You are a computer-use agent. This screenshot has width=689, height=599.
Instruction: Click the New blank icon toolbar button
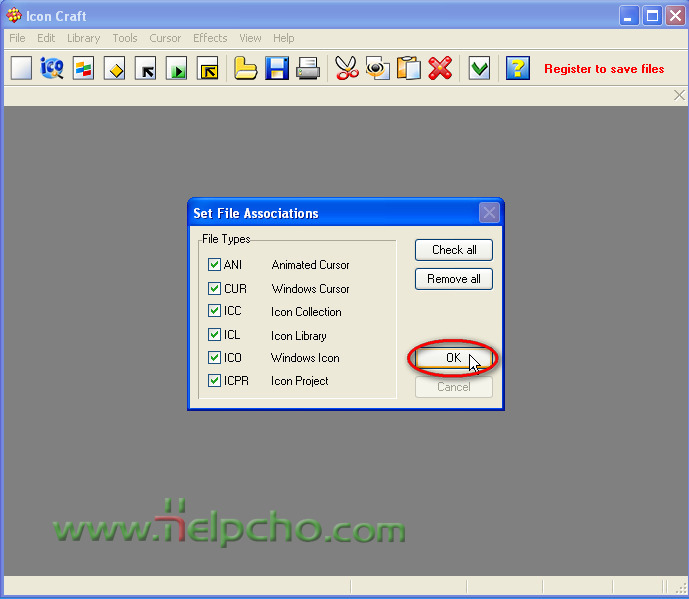(x=21, y=69)
